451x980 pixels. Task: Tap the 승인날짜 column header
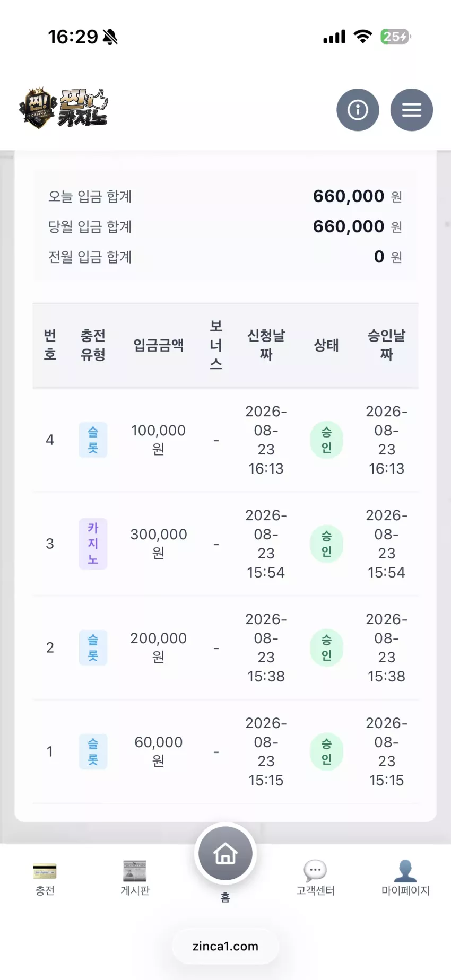pos(386,345)
